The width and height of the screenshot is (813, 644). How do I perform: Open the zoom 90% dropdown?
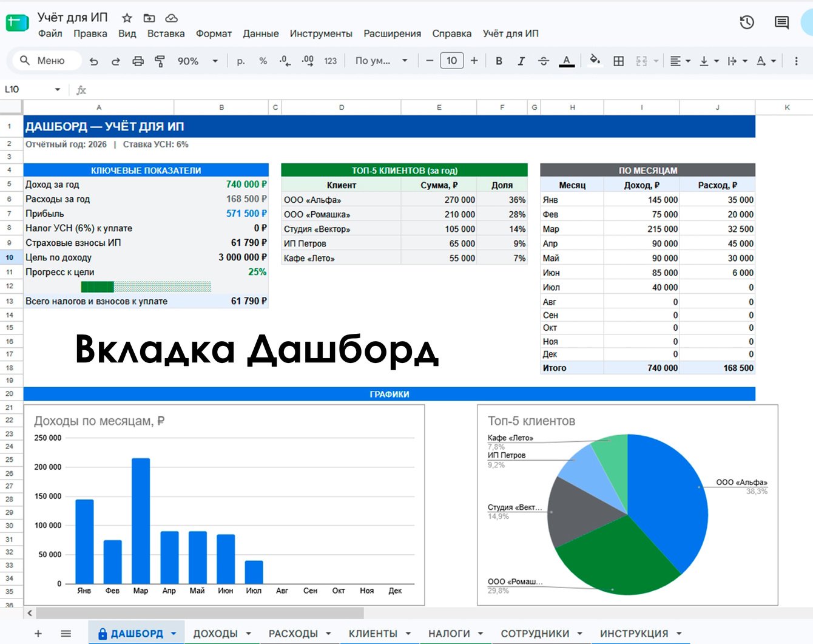[197, 61]
